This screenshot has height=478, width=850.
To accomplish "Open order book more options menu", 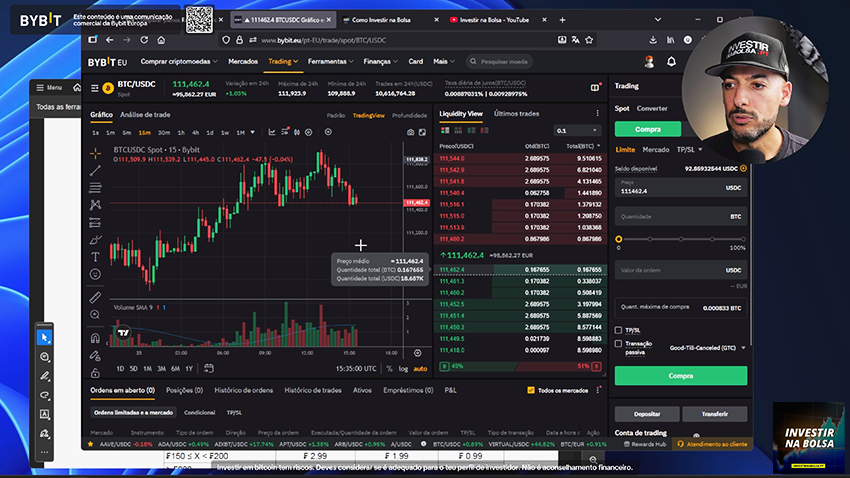I will coord(597,113).
